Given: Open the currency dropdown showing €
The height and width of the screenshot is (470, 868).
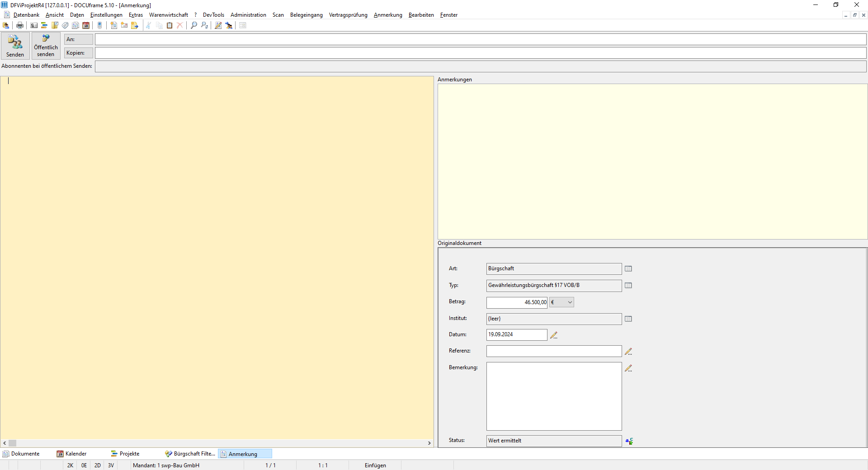Looking at the screenshot, I should coord(561,302).
